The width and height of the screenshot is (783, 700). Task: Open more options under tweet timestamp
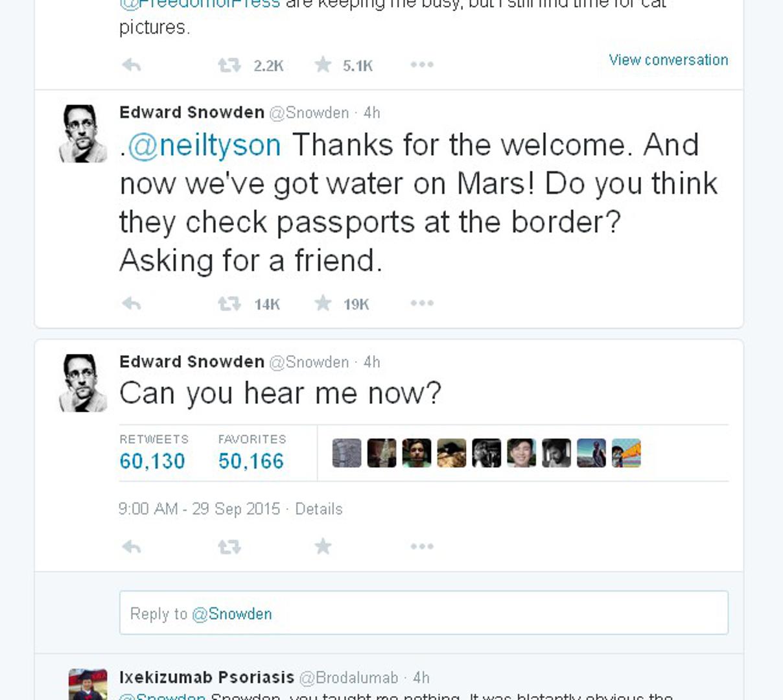point(422,547)
